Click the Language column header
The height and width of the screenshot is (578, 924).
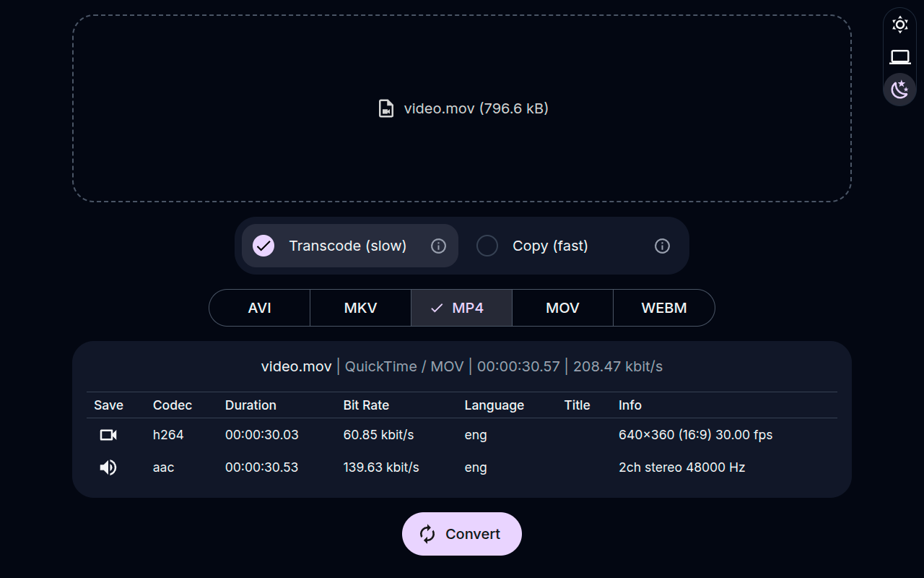click(494, 405)
